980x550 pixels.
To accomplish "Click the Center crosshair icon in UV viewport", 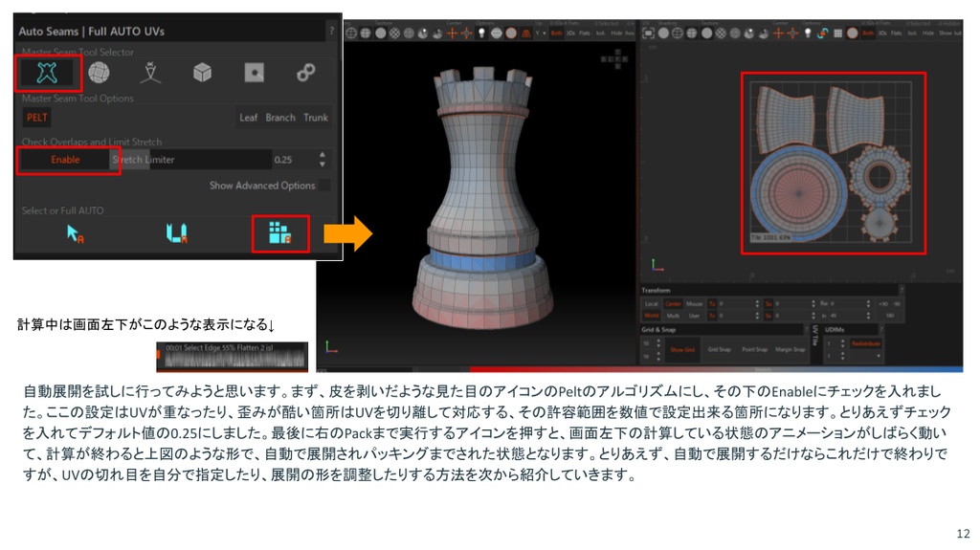I will click(778, 33).
